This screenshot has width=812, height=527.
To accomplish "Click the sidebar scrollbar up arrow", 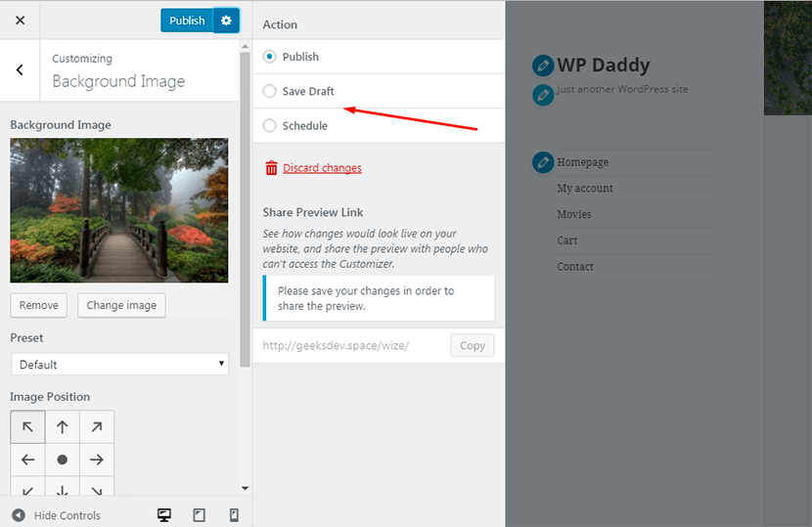I will point(245,47).
